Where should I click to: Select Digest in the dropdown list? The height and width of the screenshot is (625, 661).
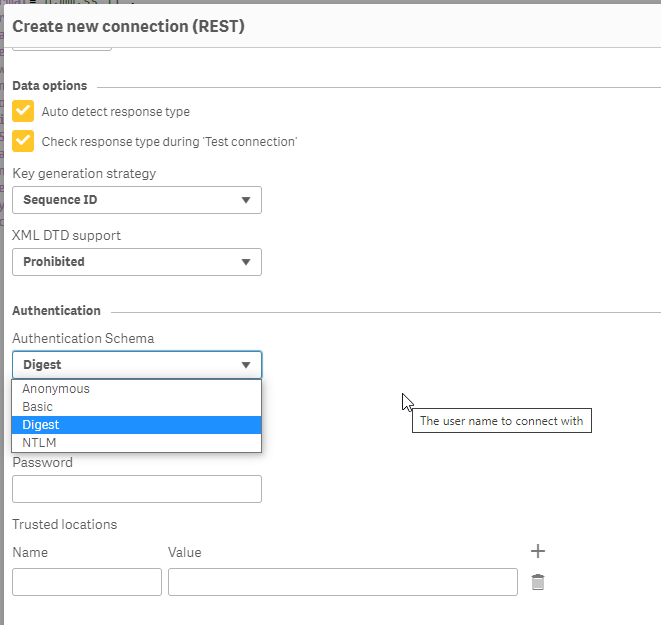pos(41,425)
